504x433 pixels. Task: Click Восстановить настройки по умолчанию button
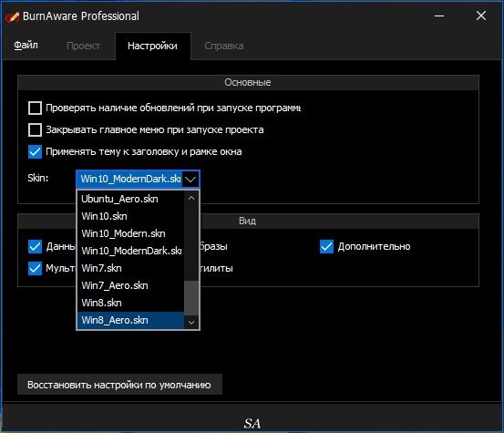[119, 385]
